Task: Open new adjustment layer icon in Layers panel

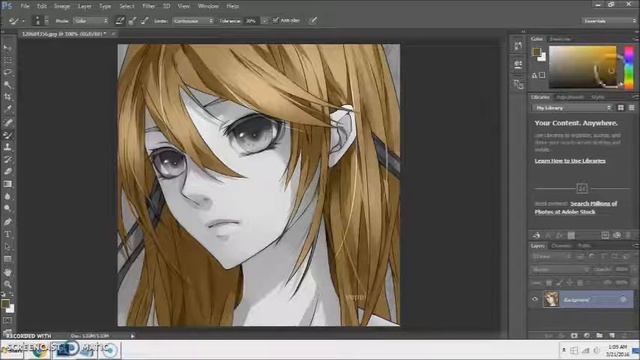Action: [x=587, y=336]
